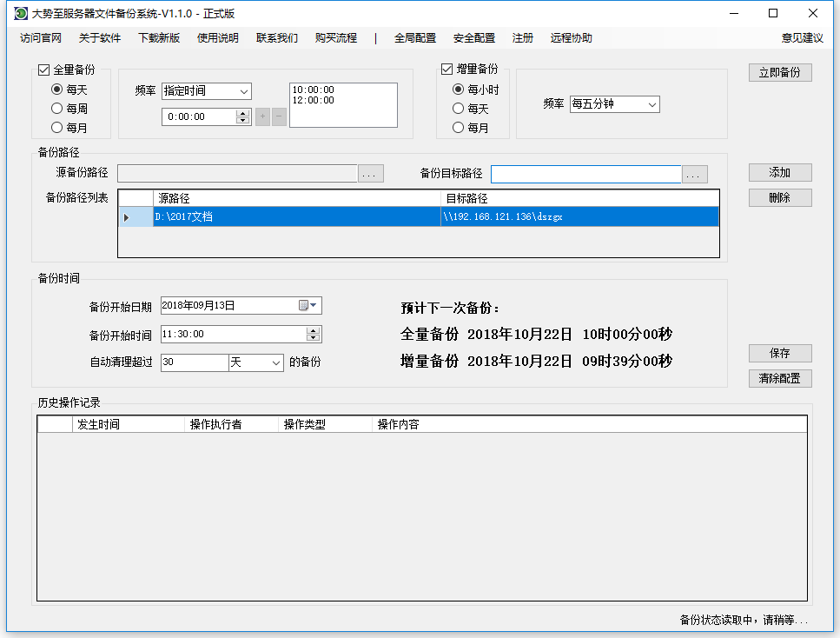840x638 pixels.
Task: Click the row selector arrow in path list
Action: click(127, 217)
